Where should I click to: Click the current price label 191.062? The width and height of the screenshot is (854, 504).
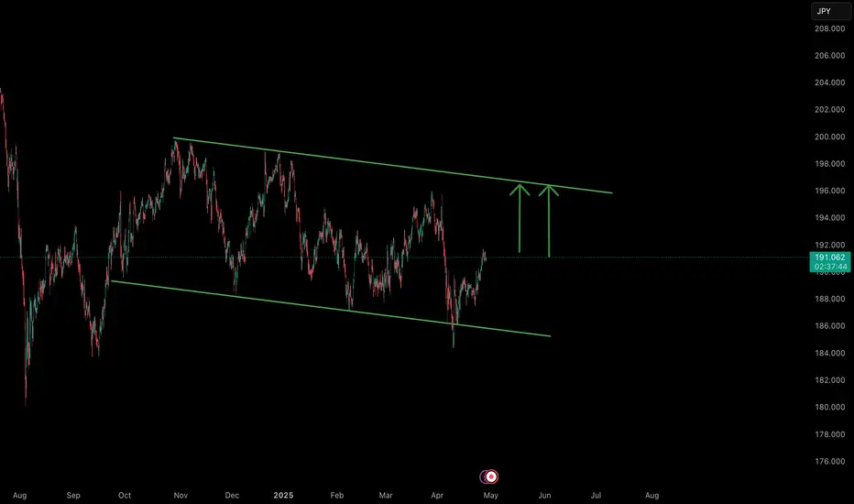point(830,257)
